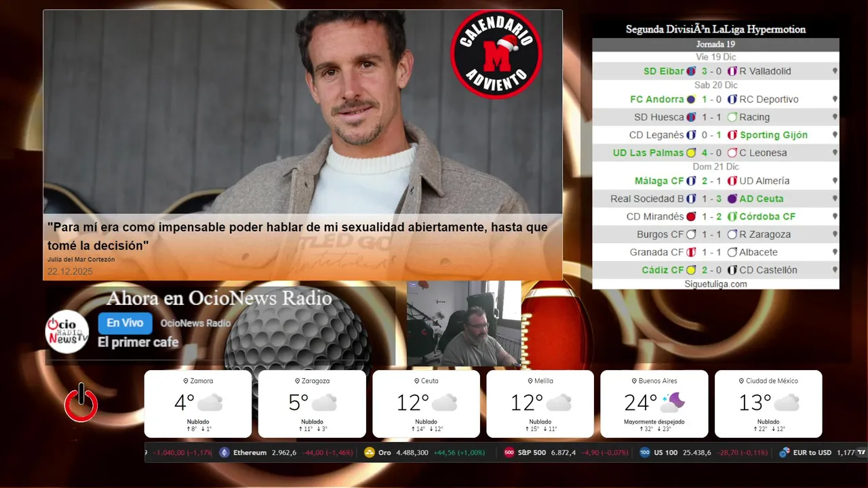Click the US 100 blue badge icon

[645, 453]
